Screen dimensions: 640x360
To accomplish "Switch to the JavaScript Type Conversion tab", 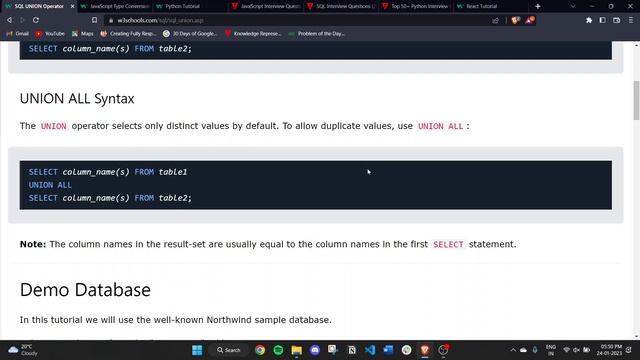I will pyautogui.click(x=115, y=6).
